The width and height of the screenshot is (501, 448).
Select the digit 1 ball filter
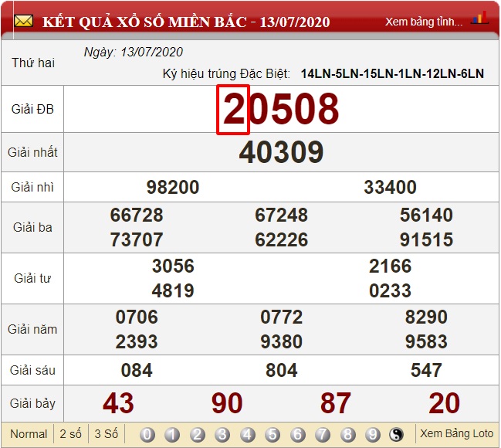click(x=172, y=434)
